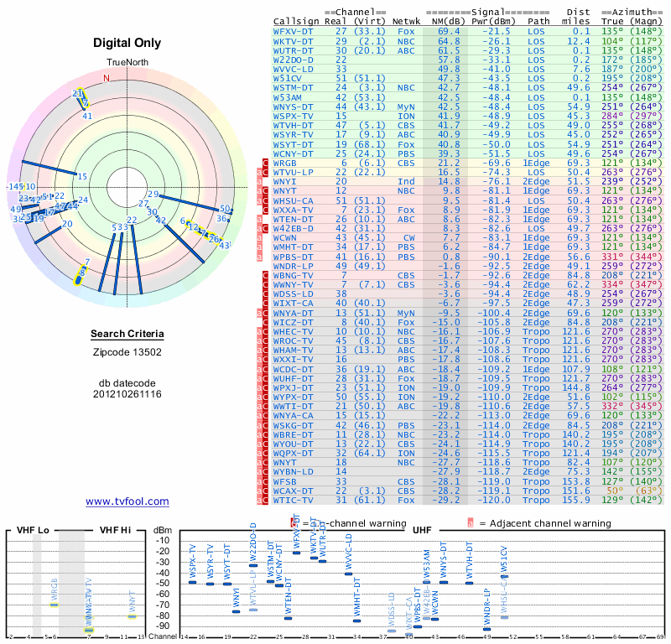Click the adjacent warning badge beside WNYI
The image size is (671, 644).
tap(259, 181)
